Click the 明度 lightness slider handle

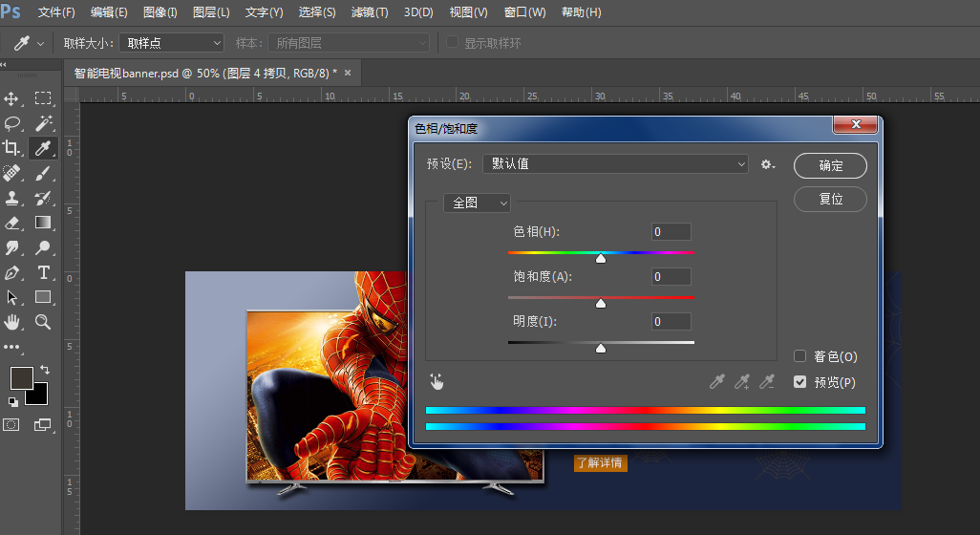[x=601, y=348]
